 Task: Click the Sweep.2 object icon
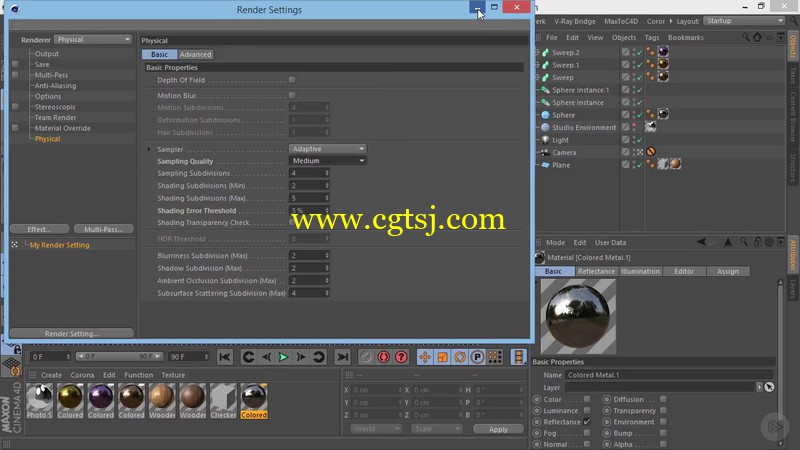545,53
